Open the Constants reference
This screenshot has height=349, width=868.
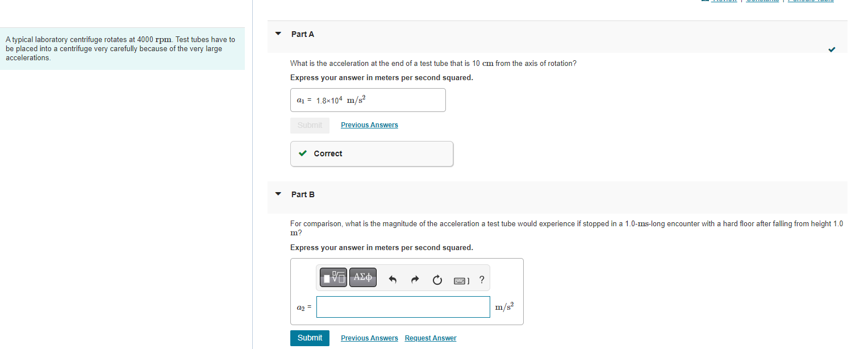762,1
